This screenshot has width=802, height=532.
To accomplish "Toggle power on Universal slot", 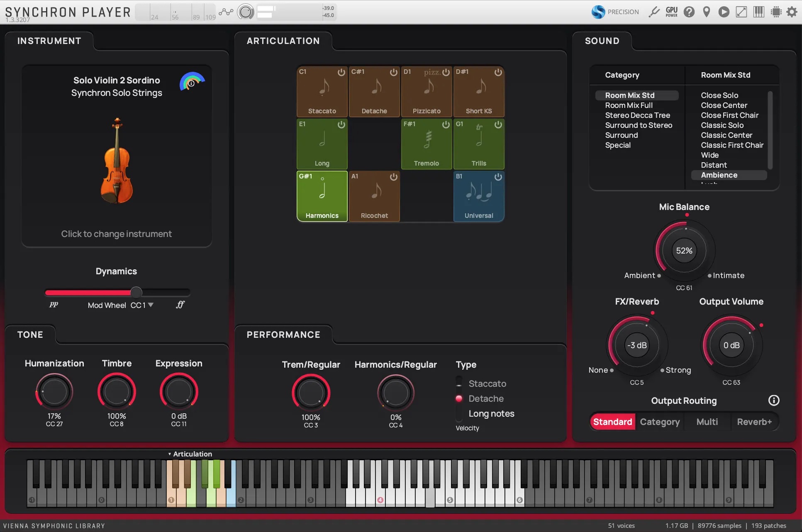I will coord(498,177).
